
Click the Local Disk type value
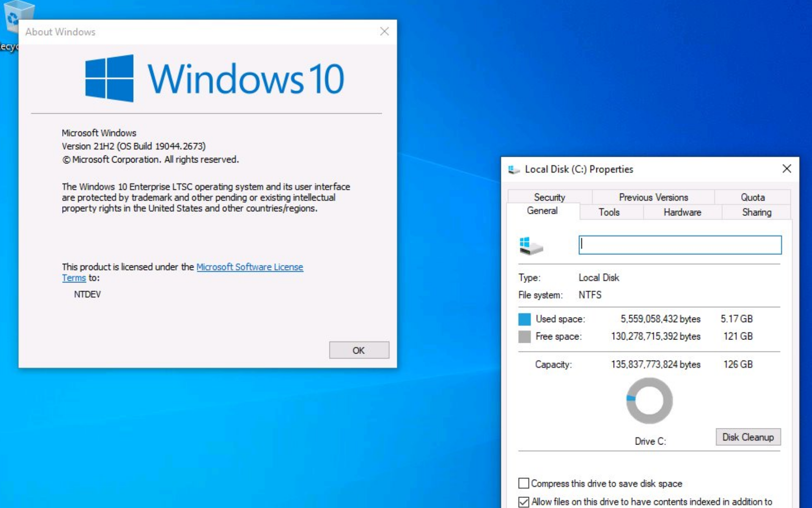[x=599, y=278]
